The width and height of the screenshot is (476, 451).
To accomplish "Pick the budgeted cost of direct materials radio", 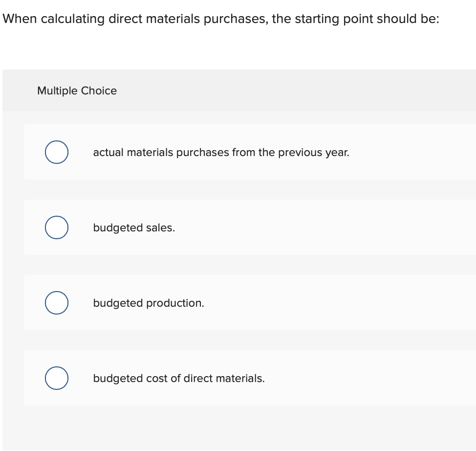I will pos(57,378).
